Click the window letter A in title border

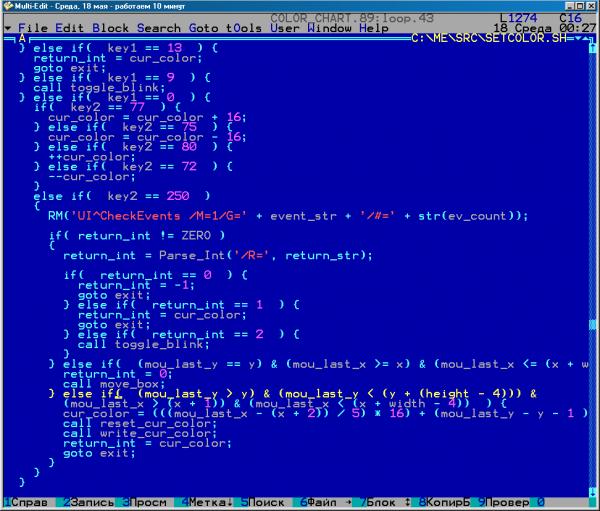22,38
